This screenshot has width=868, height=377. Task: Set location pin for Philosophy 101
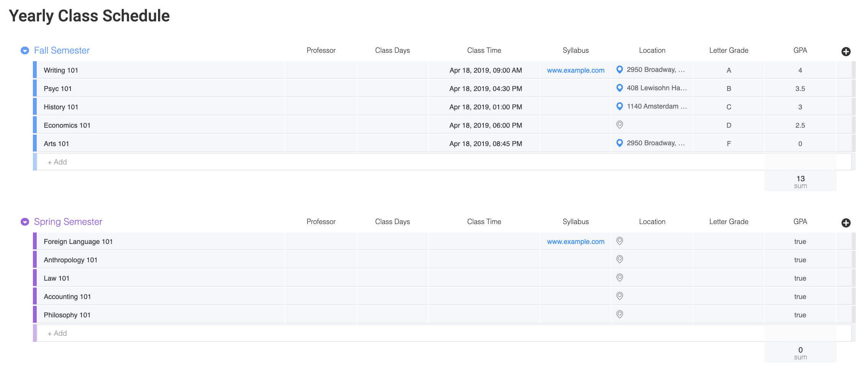coord(620,314)
